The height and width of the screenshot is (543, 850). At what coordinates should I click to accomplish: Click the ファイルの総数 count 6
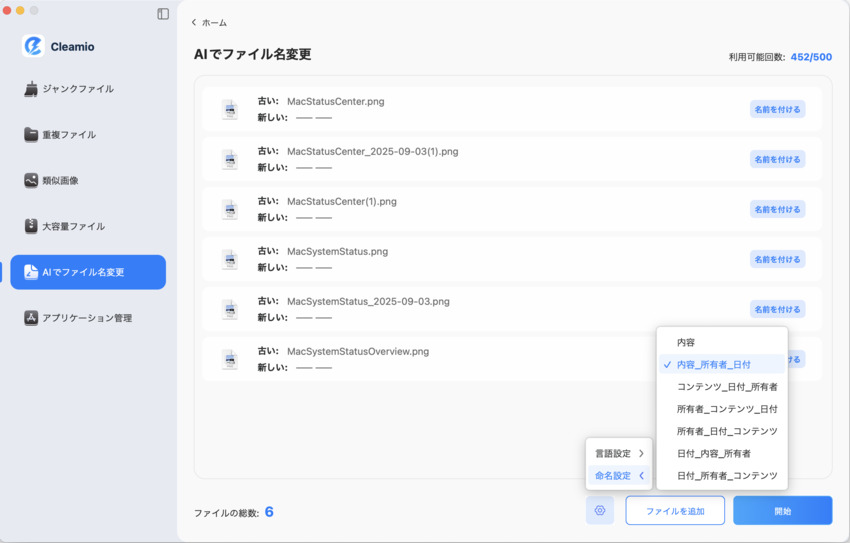[x=269, y=512]
